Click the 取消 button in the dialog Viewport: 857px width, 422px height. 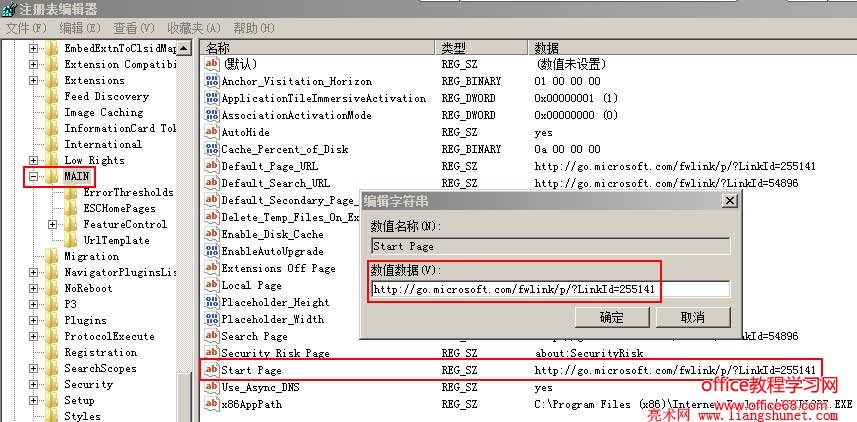(692, 318)
